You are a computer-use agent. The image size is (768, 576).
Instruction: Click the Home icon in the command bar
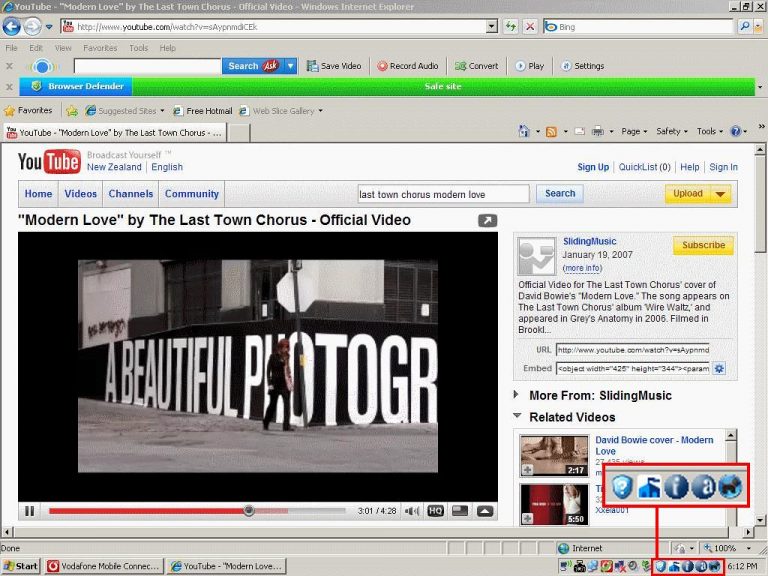tap(524, 131)
